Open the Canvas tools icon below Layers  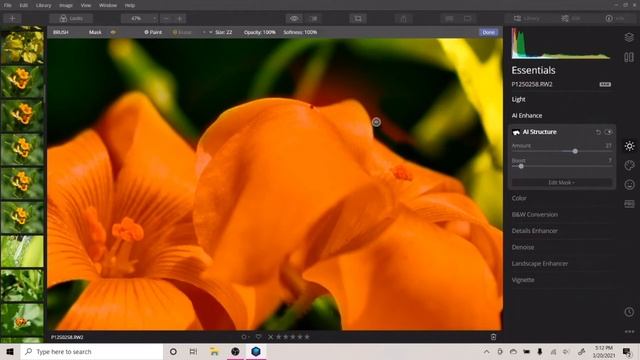pos(629,57)
